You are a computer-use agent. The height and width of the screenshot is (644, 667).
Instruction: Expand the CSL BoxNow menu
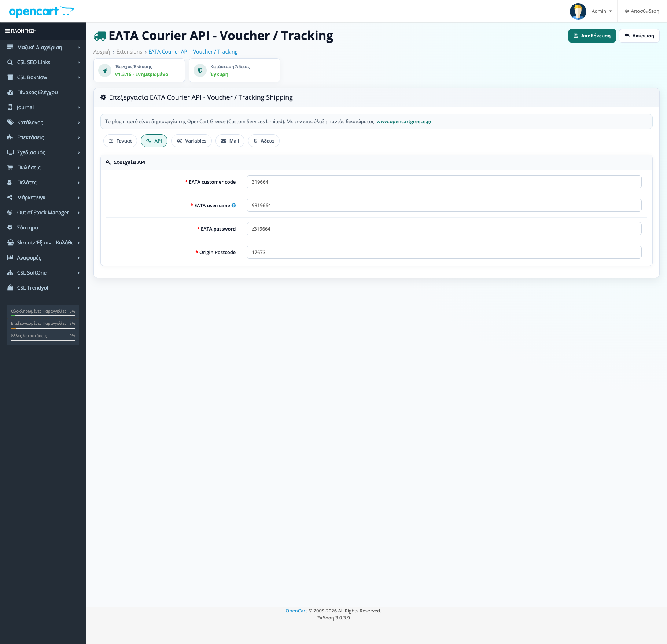[43, 77]
